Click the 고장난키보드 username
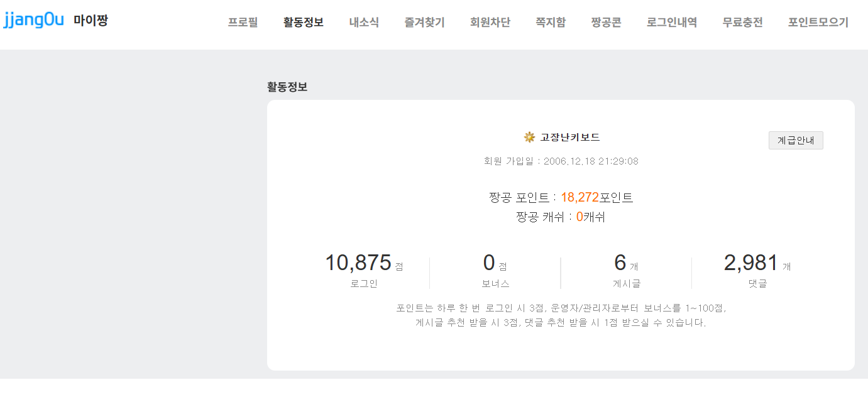The width and height of the screenshot is (868, 407). 570,137
